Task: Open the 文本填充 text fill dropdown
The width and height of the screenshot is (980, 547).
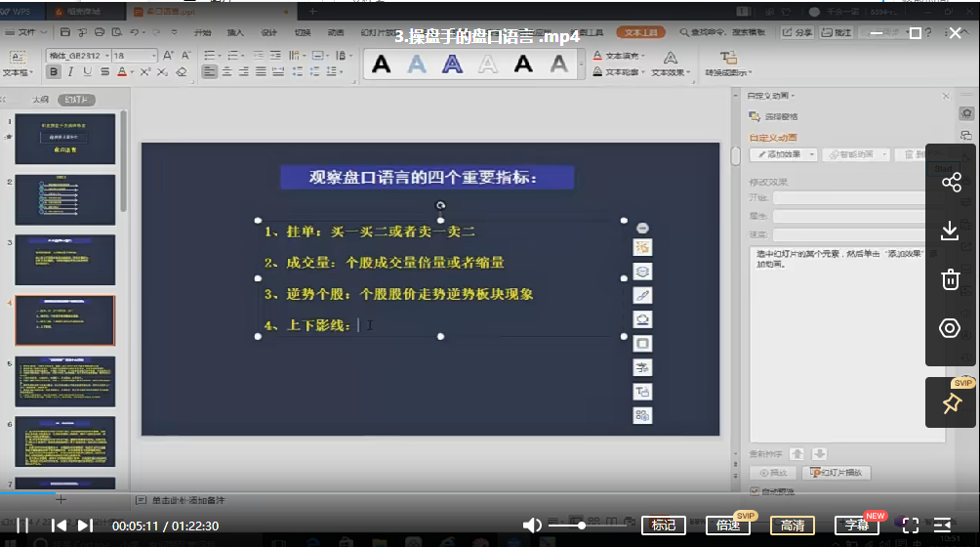Action: [618, 56]
